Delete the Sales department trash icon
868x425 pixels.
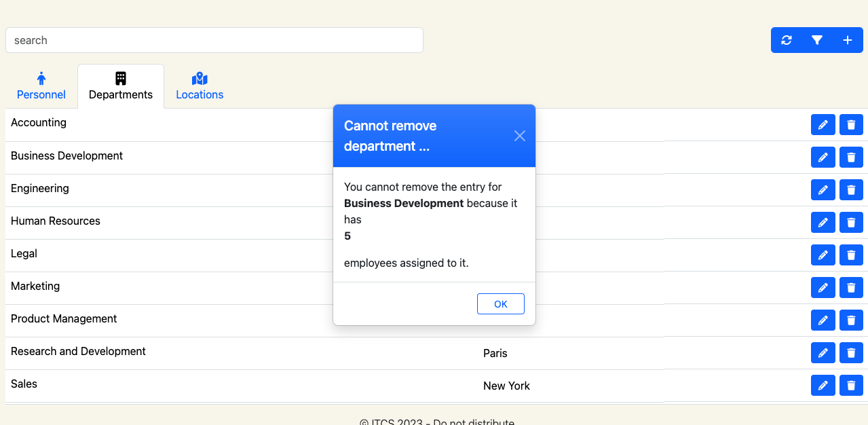click(x=851, y=385)
